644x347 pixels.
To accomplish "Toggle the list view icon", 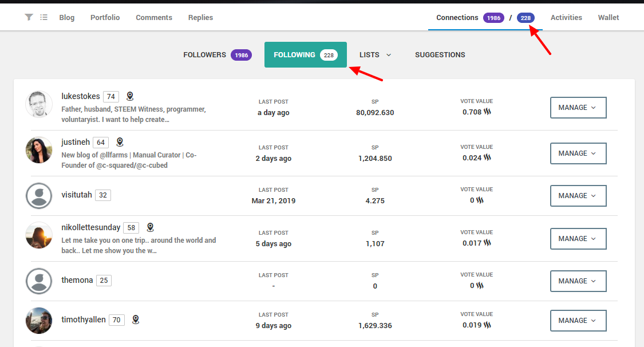I will [x=44, y=18].
